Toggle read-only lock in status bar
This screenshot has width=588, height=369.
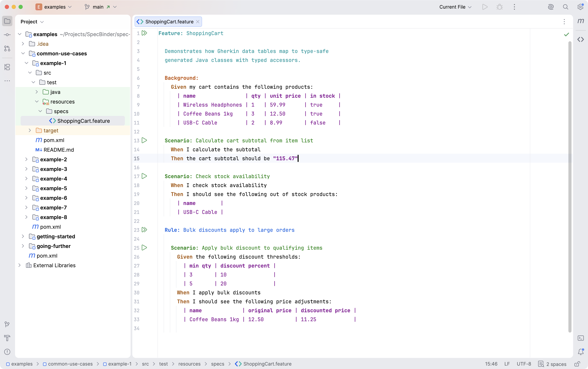(x=577, y=364)
